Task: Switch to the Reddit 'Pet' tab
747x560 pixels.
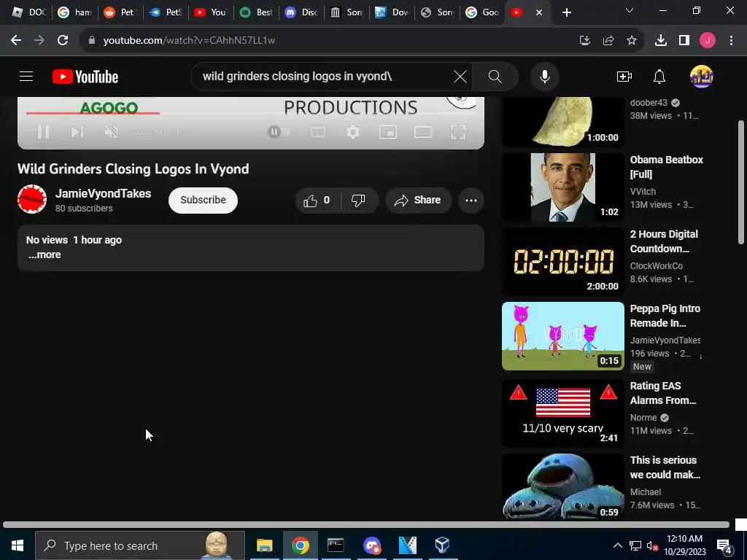Action: [x=120, y=12]
